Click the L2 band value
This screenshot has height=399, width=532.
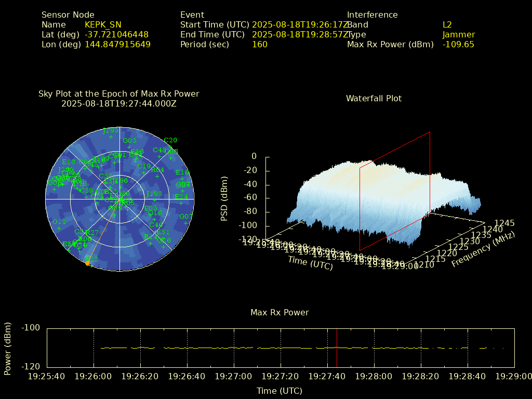447,25
